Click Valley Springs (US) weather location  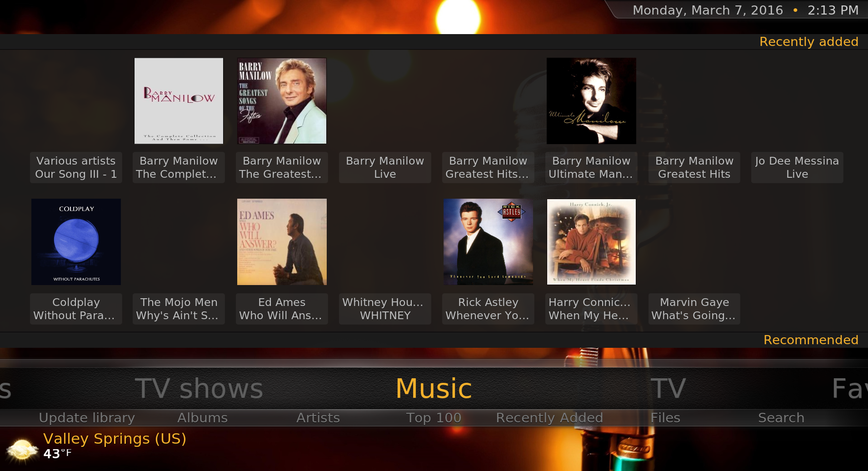click(x=115, y=439)
